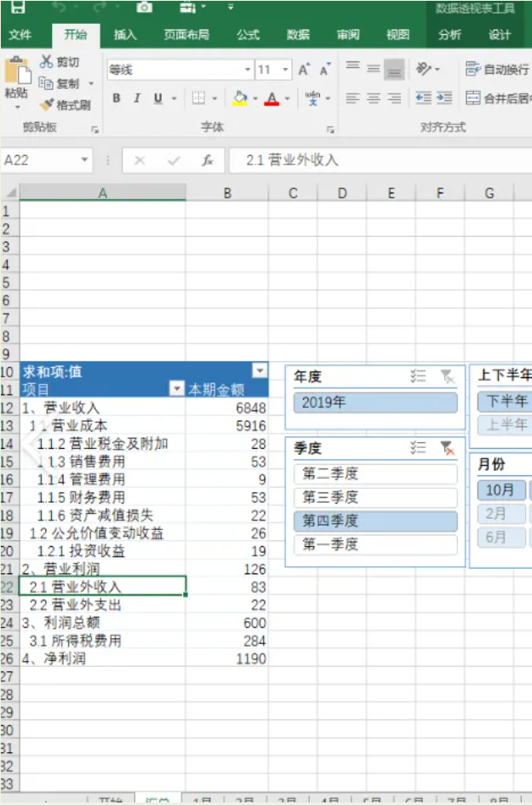532x805 pixels.
Task: Open the font group dialog launcher
Action: 330,129
